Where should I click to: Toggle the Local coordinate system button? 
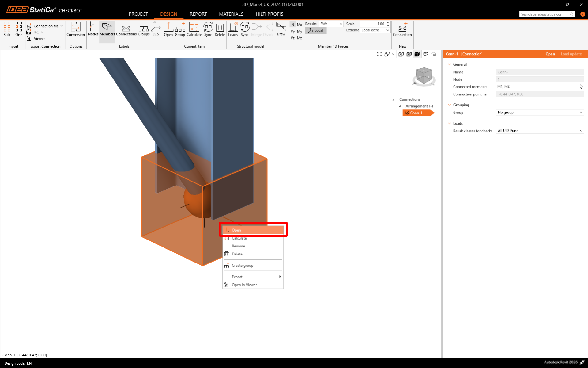pos(316,30)
